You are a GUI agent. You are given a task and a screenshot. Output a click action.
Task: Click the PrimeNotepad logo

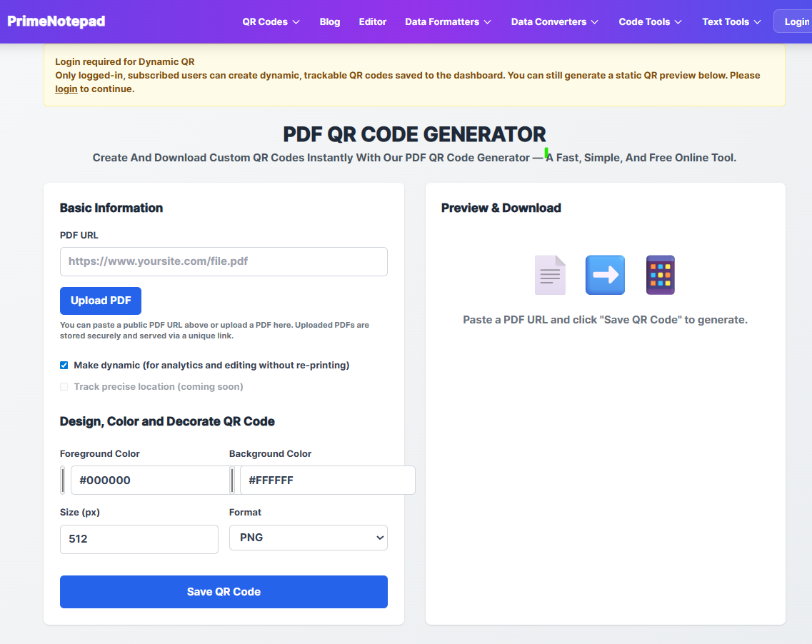coord(56,21)
